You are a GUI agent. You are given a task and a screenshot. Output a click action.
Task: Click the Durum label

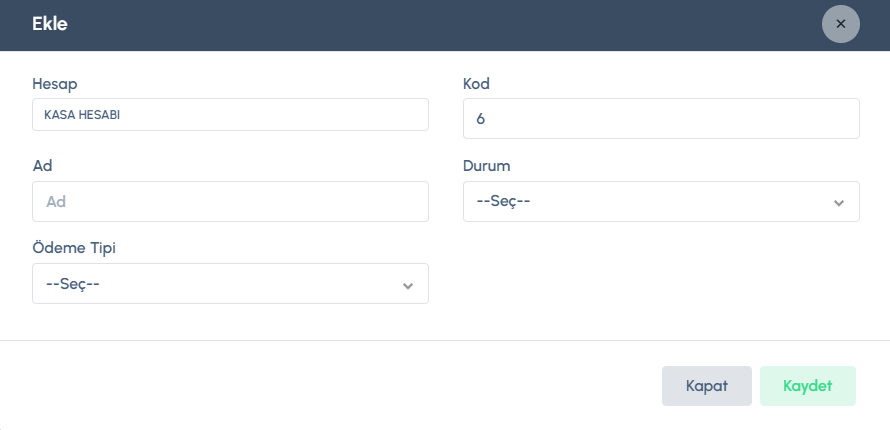point(487,166)
